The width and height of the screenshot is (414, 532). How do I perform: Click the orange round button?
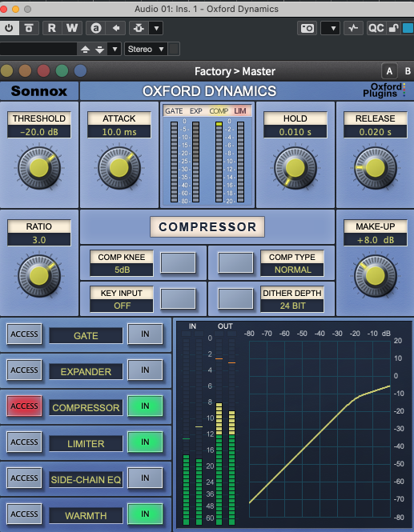coord(25,71)
